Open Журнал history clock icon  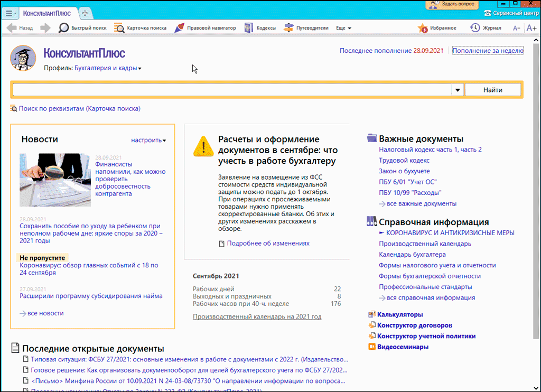click(475, 28)
